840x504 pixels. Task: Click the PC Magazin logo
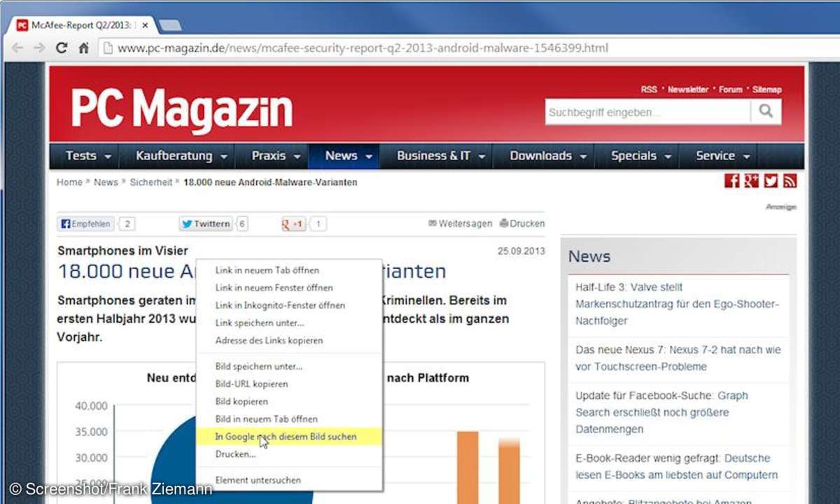click(181, 110)
